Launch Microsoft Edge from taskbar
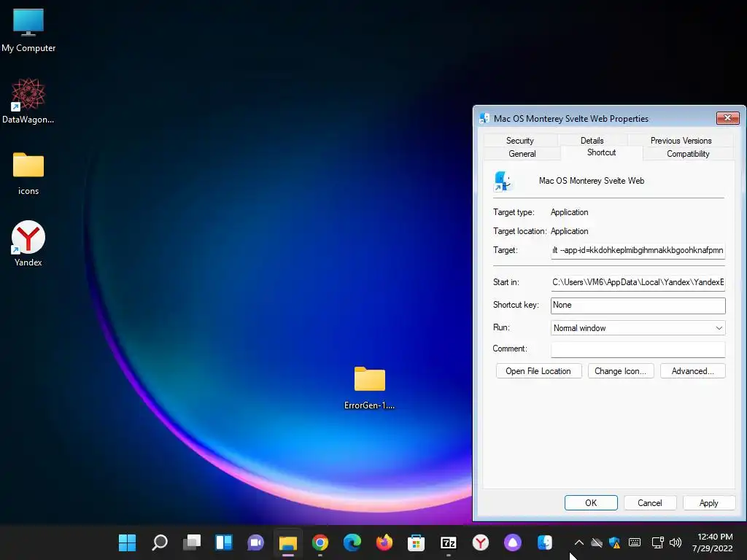The height and width of the screenshot is (560, 747). coord(352,542)
